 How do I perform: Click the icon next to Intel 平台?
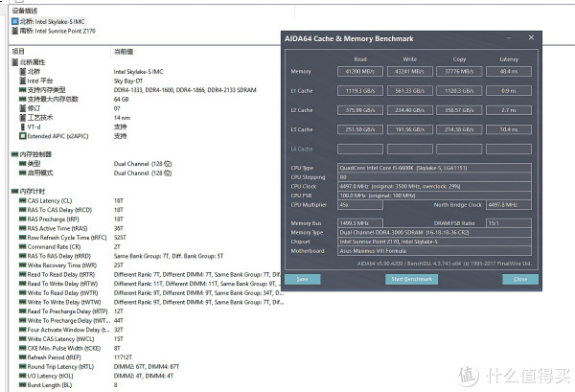[x=22, y=81]
